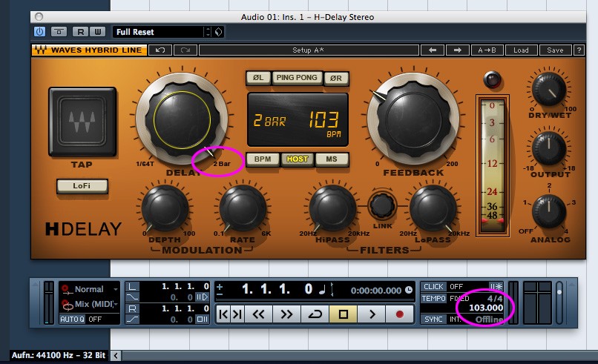The image size is (598, 364).
Task: Toggle the filter LINK button
Action: pos(382,206)
